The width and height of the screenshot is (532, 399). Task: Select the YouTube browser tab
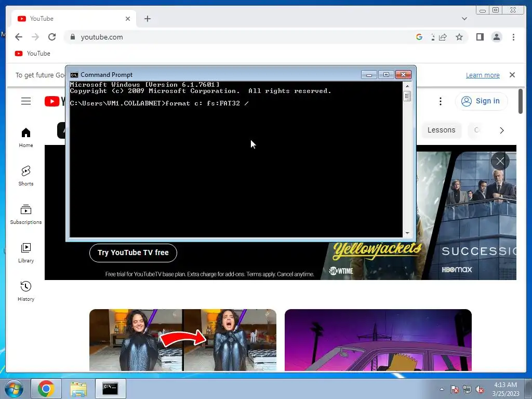(74, 19)
